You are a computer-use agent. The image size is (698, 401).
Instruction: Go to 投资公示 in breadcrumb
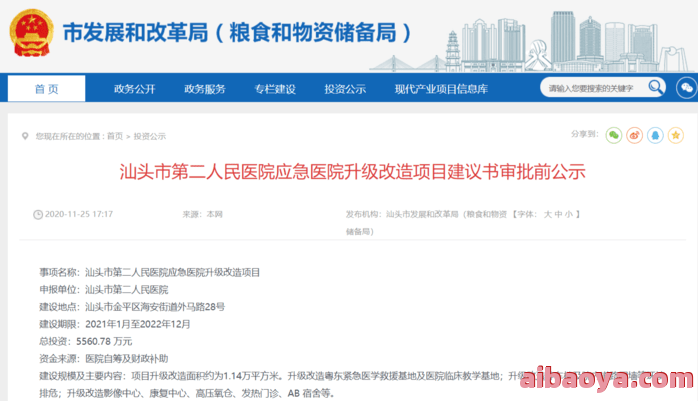(150, 136)
